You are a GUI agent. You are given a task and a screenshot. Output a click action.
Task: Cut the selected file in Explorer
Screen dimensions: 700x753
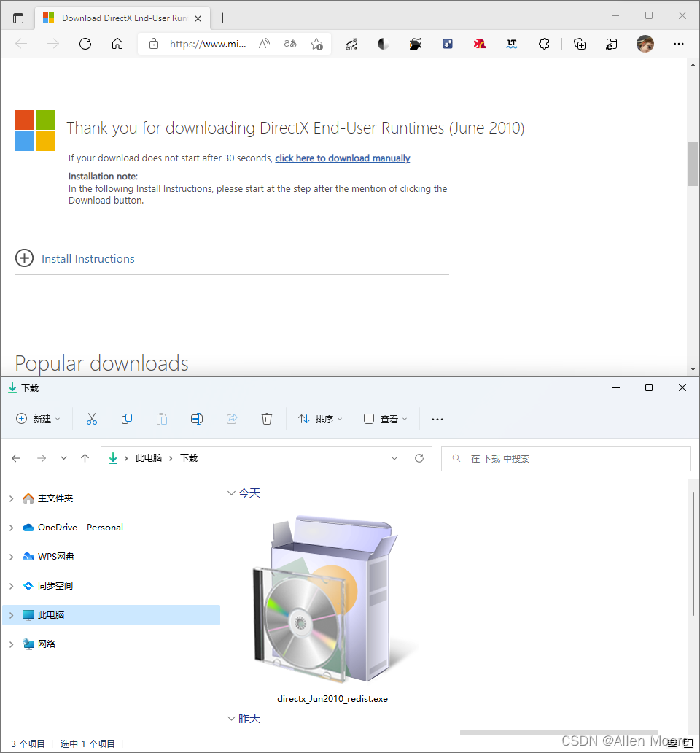(x=92, y=420)
